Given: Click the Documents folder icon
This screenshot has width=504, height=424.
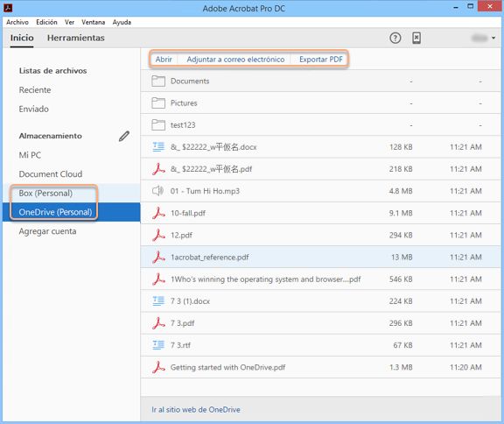Looking at the screenshot, I should (158, 81).
